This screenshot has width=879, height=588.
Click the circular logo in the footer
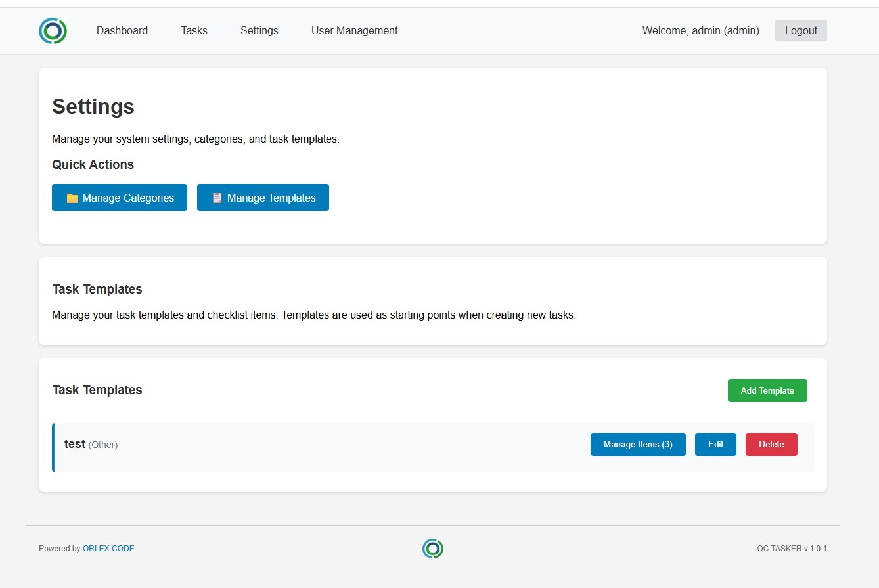click(433, 549)
